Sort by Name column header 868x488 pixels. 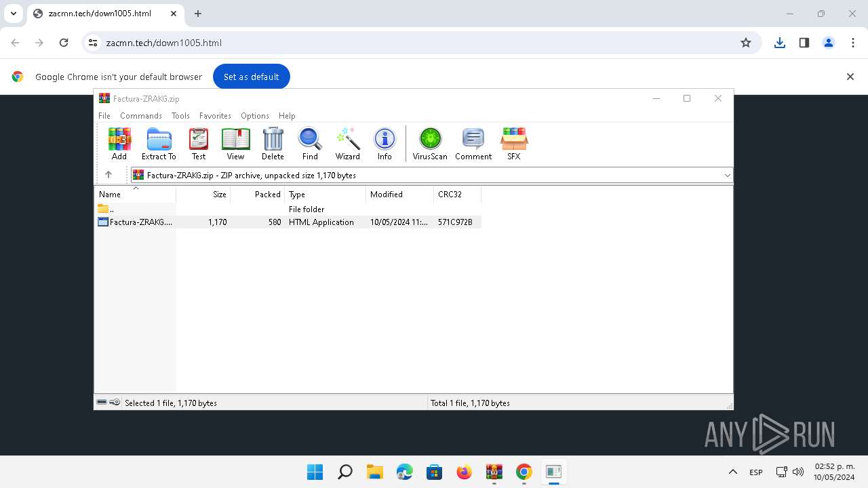[135, 195]
